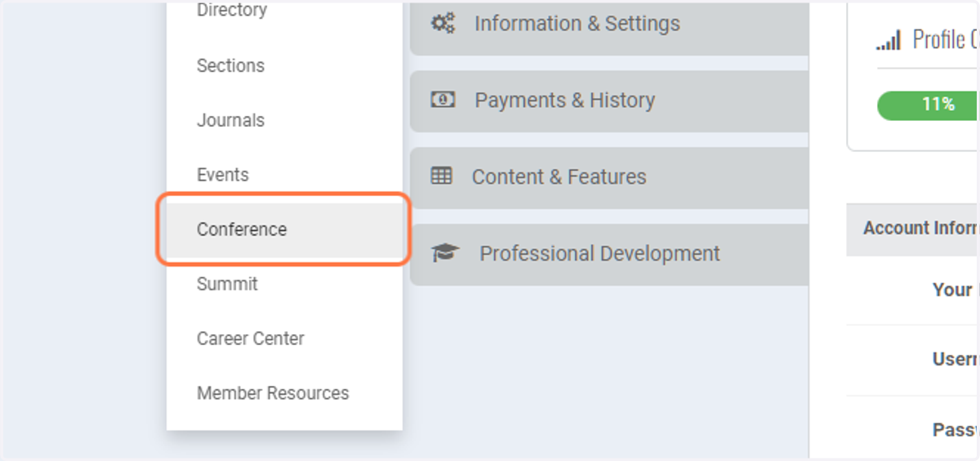
Task: Click the graduation cap icon beside Professional Development
Action: (445, 253)
